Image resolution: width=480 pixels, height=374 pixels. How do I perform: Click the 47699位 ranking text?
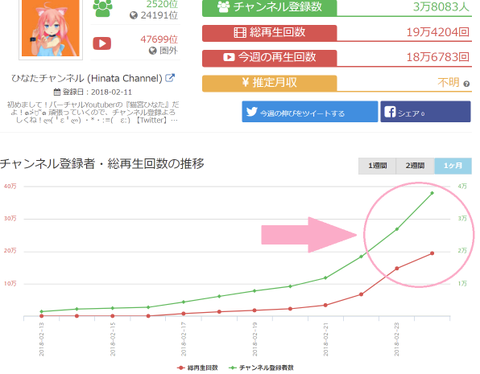click(159, 39)
